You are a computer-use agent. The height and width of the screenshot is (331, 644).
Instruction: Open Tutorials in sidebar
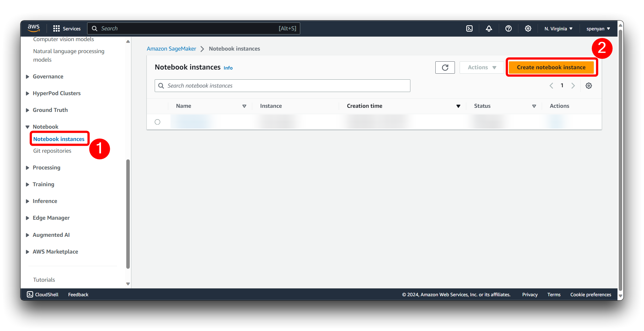44,280
